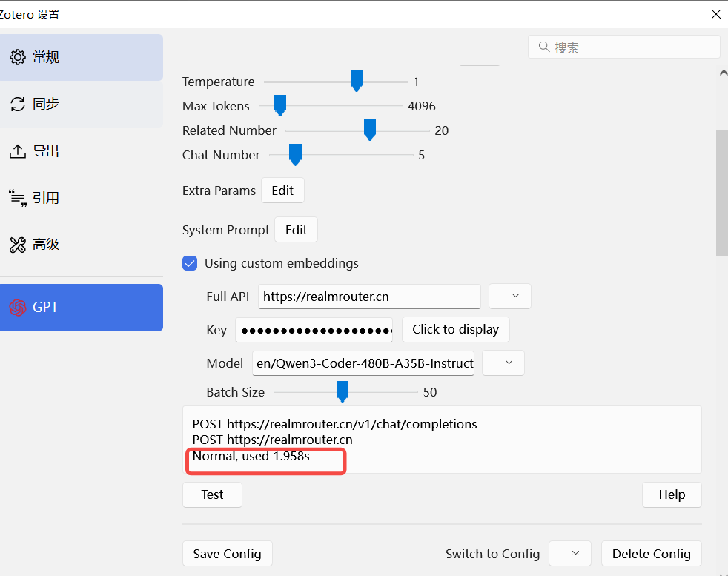Click the Export upload icon in sidebar
This screenshot has width=728, height=576.
[x=18, y=151]
